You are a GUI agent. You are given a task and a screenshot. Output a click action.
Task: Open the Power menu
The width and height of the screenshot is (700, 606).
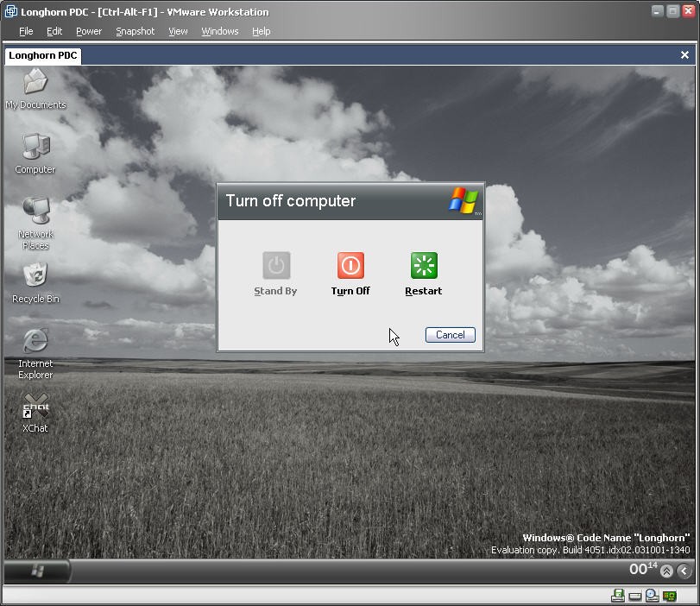point(89,31)
